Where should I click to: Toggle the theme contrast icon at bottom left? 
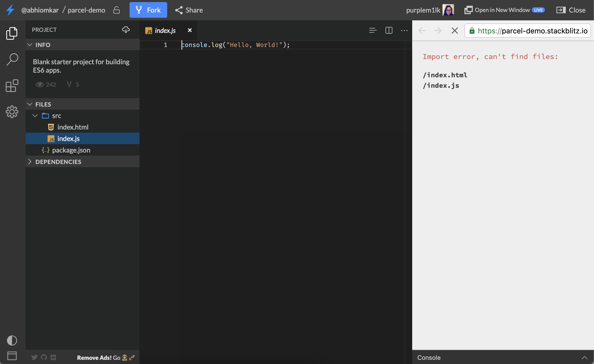pyautogui.click(x=11, y=340)
